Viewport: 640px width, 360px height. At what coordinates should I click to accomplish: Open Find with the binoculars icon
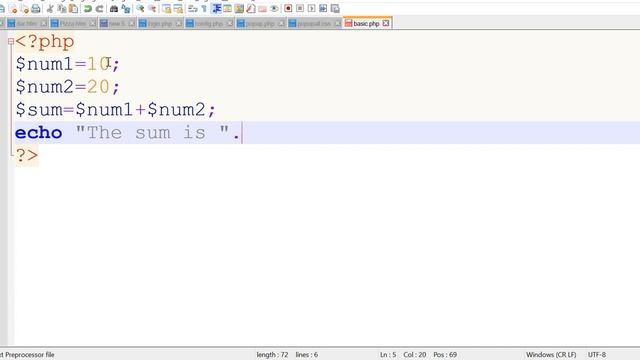pyautogui.click(x=114, y=9)
